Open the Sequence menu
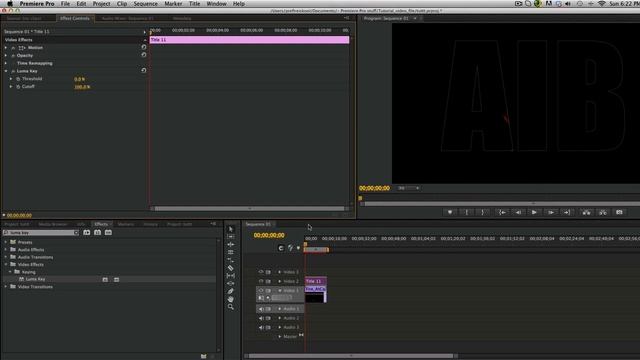This screenshot has height=360, width=640. point(145,4)
